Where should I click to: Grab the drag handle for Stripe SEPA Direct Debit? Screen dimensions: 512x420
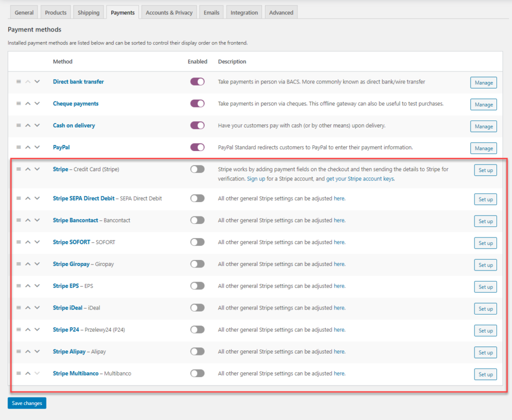pos(18,198)
